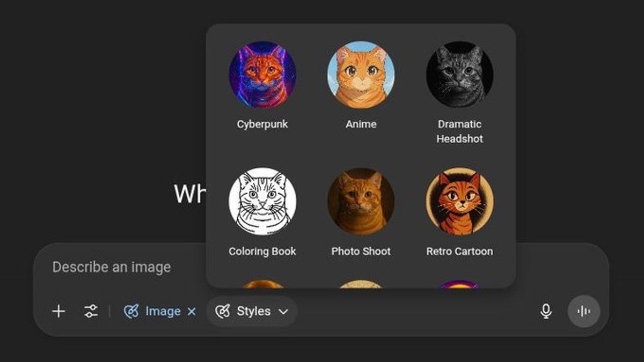Viewport: 644px width, 362px height.
Task: Click the plus icon to add attachments
Action: tap(58, 311)
